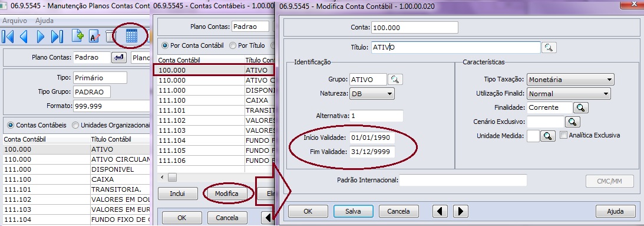
Task: Click the Padrão Internacional field
Action: point(463,181)
